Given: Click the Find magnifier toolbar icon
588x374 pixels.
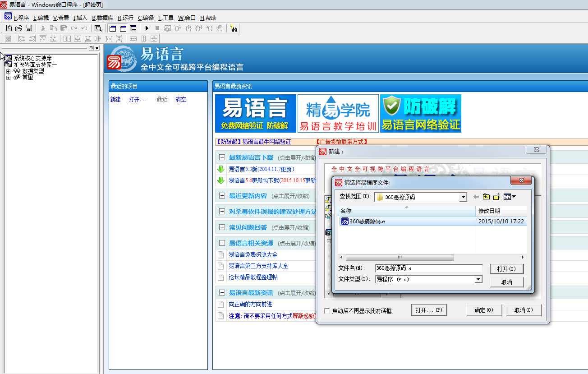Looking at the screenshot, I should pos(98,28).
